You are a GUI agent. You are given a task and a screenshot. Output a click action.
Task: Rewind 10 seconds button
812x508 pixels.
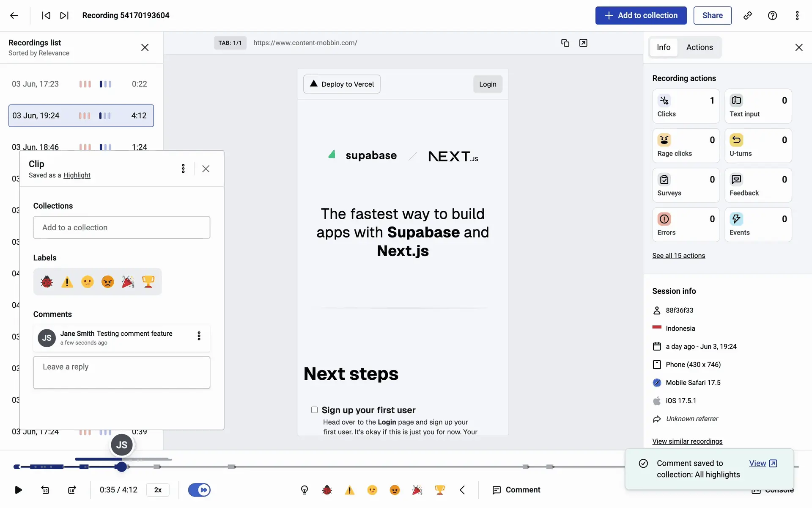[45, 490]
